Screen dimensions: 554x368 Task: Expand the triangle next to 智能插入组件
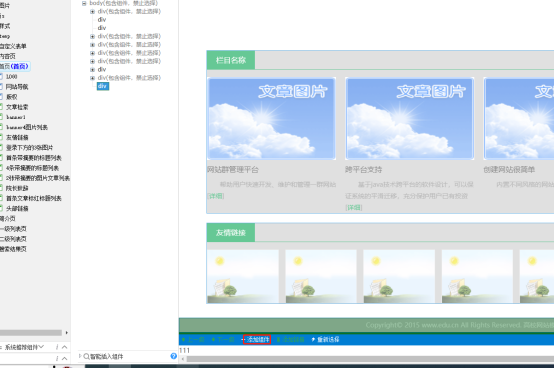click(80, 356)
